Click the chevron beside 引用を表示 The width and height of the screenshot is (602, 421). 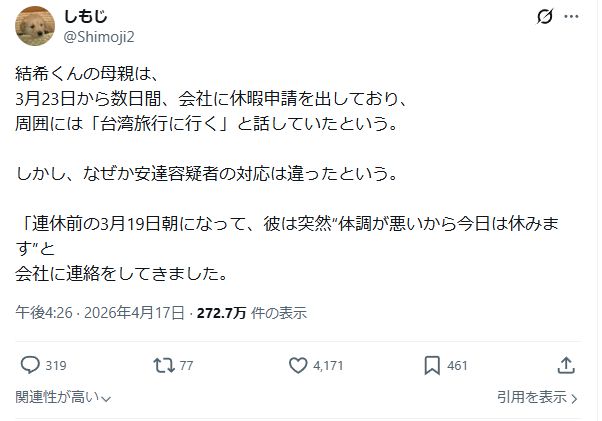pos(575,398)
